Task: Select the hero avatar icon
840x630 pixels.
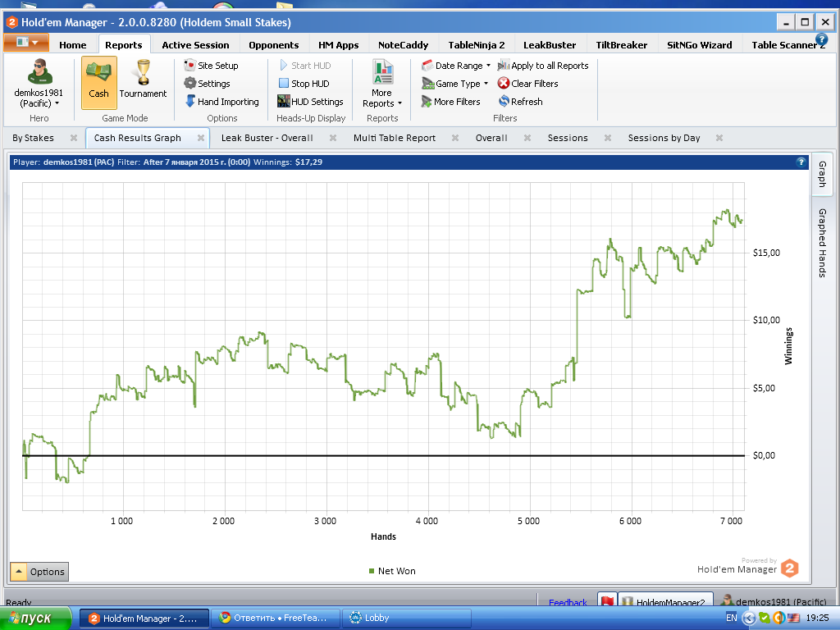Action: (39, 71)
